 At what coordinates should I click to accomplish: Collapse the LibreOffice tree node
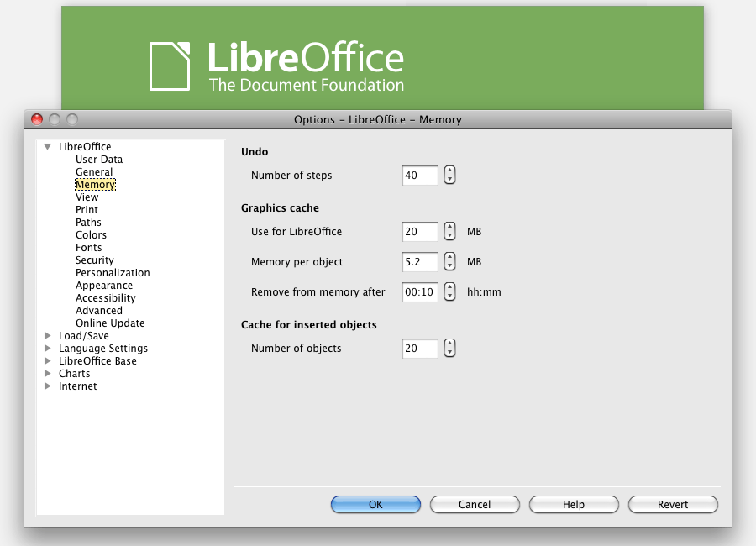point(47,147)
